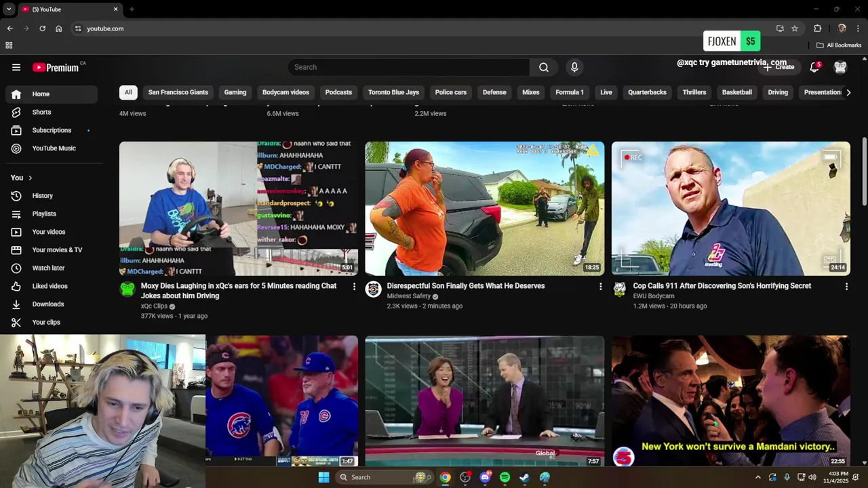Open the xQc Clips channel link
Screen dimensions: 868x488
(154, 306)
